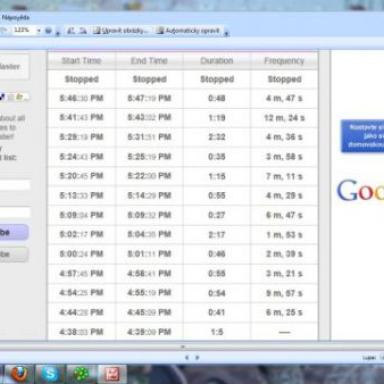Select end time 5:31 PM cell

point(149,137)
